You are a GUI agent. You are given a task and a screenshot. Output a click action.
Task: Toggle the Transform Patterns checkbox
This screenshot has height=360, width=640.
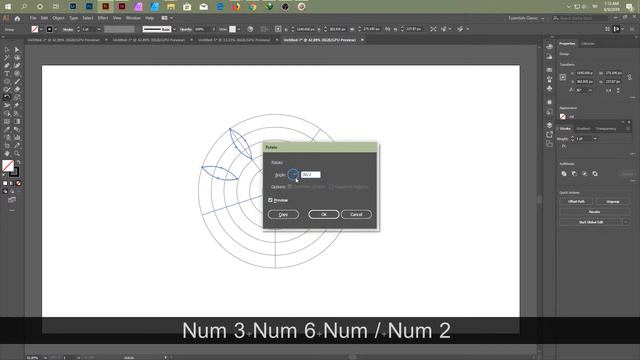pyautogui.click(x=331, y=187)
